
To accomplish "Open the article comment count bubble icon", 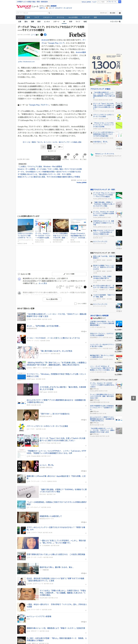I will (32, 35).
